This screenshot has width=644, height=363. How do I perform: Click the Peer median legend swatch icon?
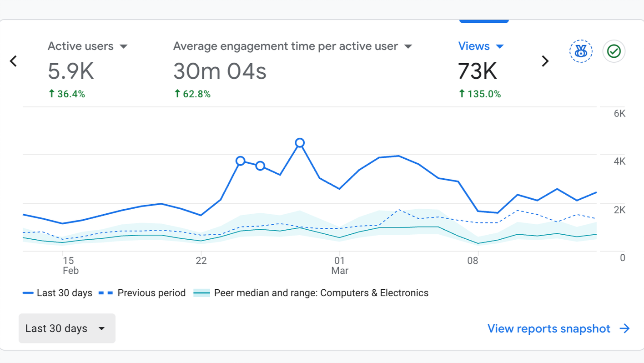click(201, 293)
